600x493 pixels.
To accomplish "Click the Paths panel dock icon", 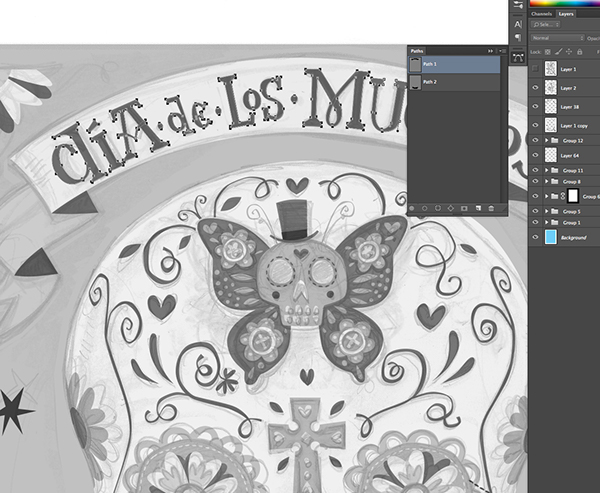I will (x=518, y=57).
